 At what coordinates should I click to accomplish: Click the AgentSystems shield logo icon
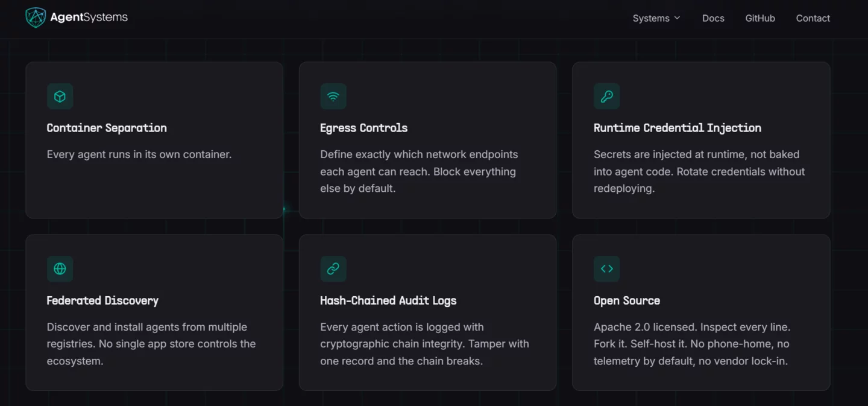(36, 17)
